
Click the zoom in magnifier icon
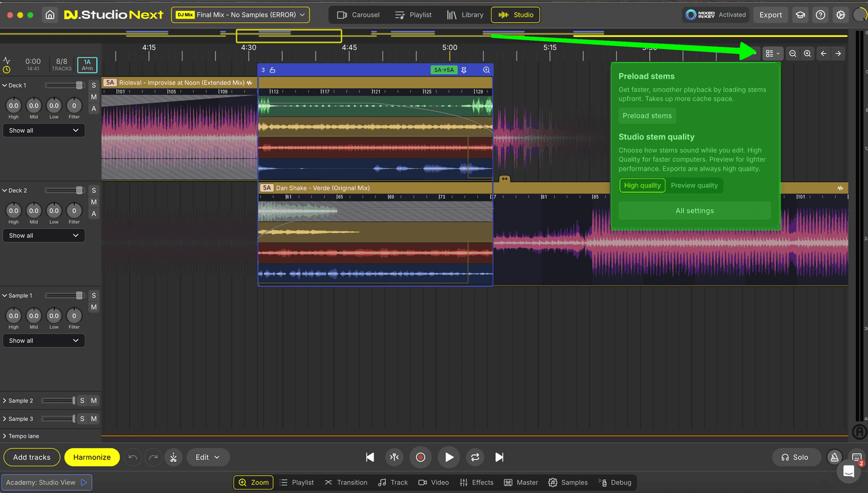807,54
